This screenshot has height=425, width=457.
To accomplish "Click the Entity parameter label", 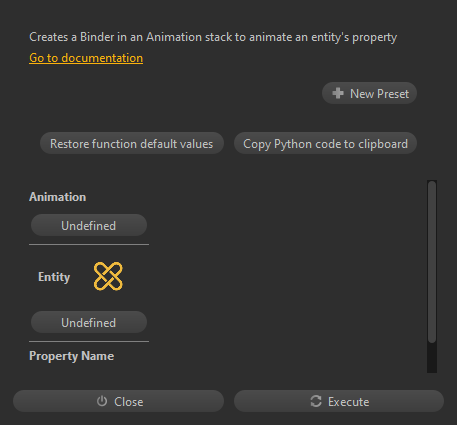I will [54, 277].
